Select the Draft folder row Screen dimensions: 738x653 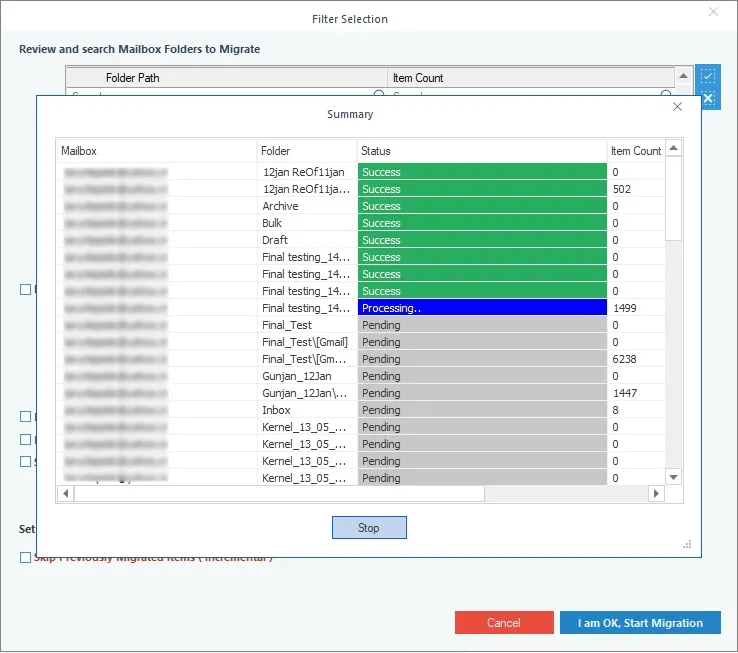pyautogui.click(x=361, y=240)
